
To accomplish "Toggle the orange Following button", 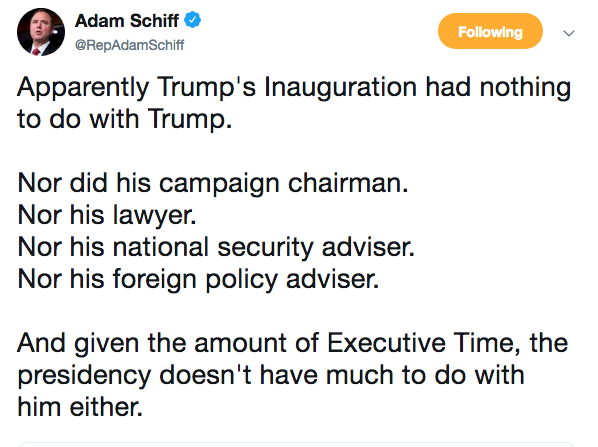I will click(490, 31).
